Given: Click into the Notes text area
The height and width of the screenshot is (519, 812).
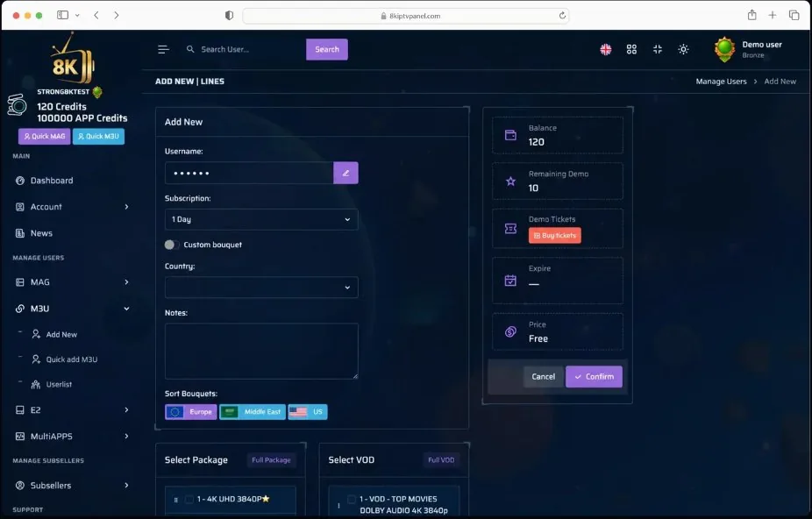Looking at the screenshot, I should point(261,352).
